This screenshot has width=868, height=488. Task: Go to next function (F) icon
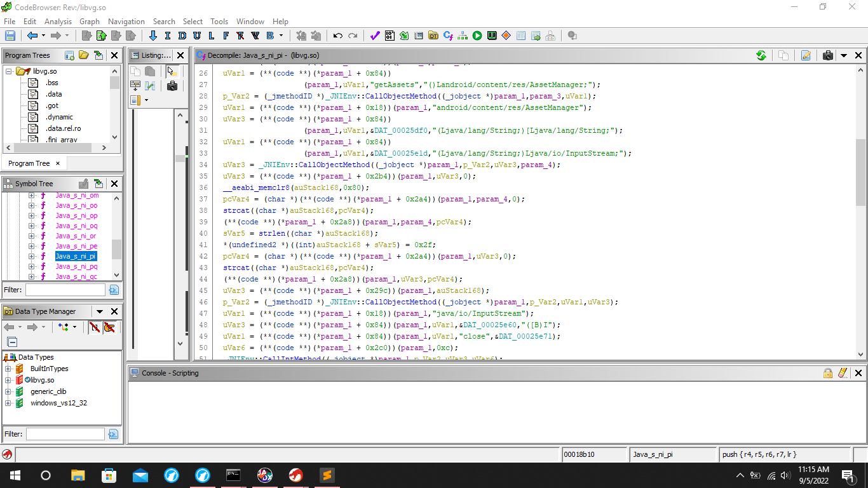226,36
